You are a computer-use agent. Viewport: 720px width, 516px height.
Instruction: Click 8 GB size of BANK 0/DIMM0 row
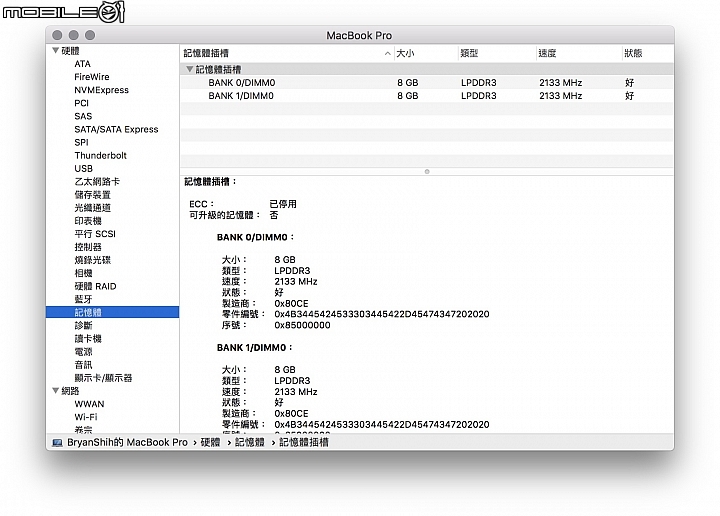click(408, 83)
